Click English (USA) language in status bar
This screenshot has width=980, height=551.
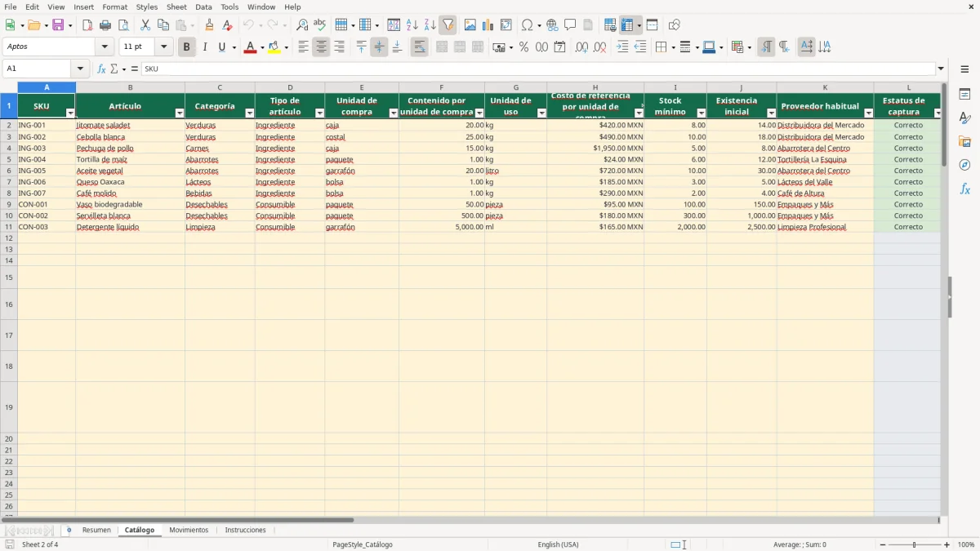[558, 544]
